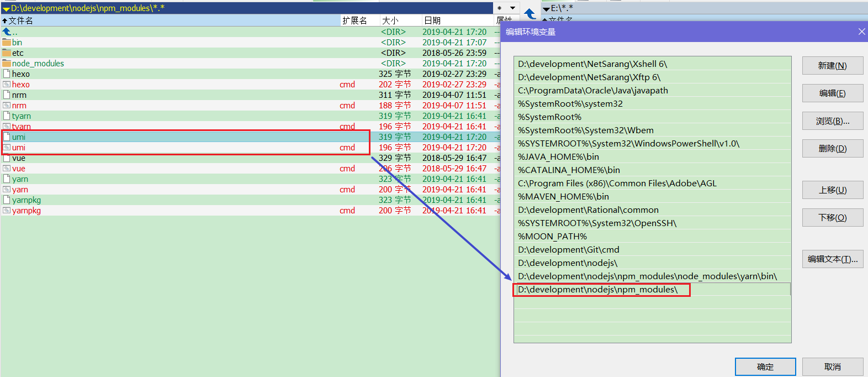Open the left panel path dropdown arrow

(x=6, y=9)
